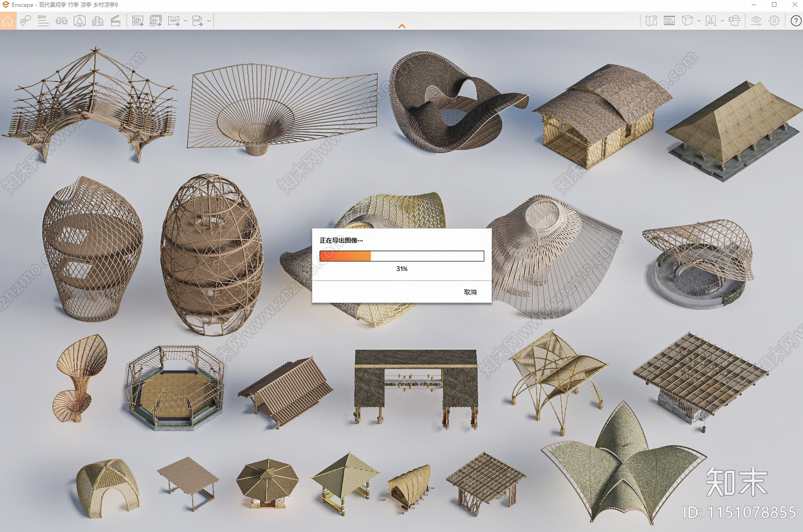Open the site context icon

tap(80, 21)
